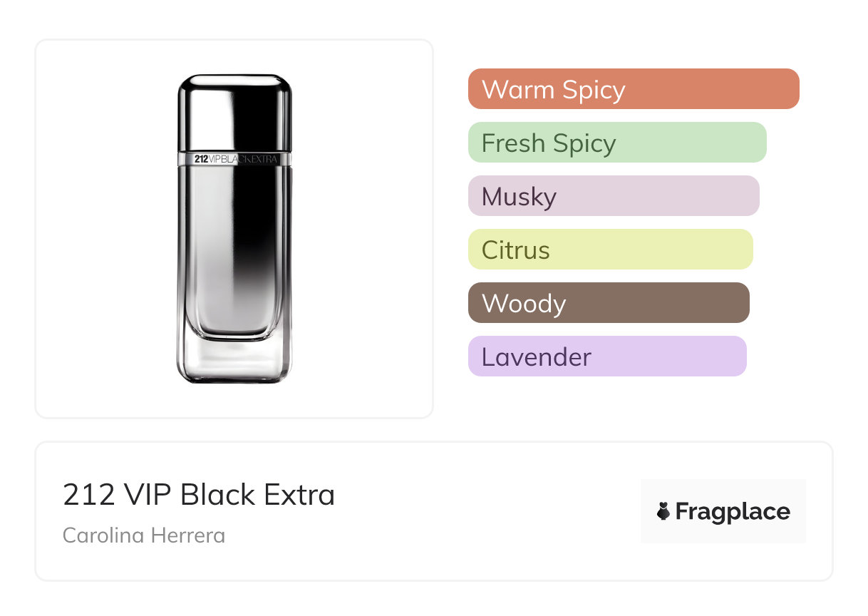
Task: Choose the Lavender accord bar
Action: pos(606,356)
